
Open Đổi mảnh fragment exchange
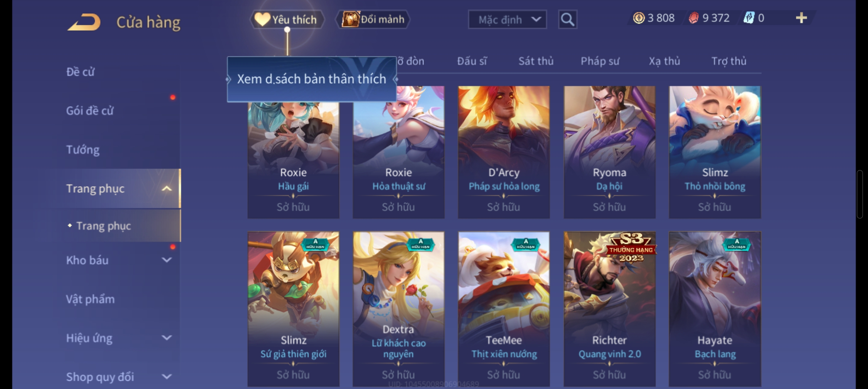[x=373, y=19]
